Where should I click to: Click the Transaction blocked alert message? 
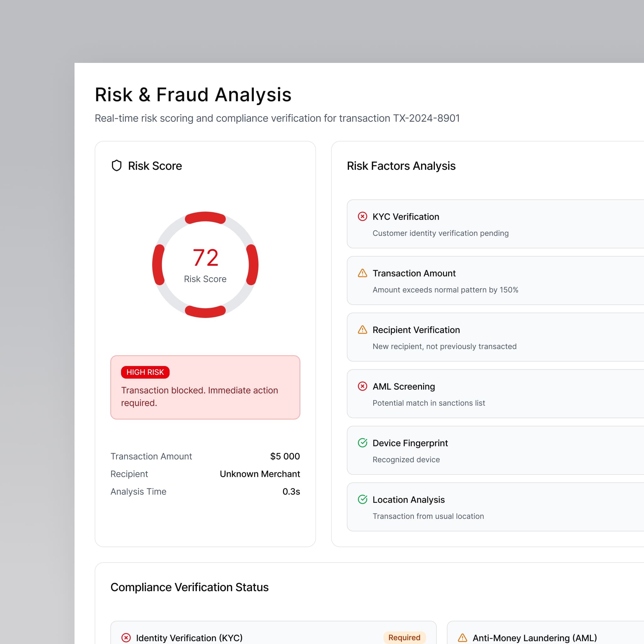[x=199, y=396]
